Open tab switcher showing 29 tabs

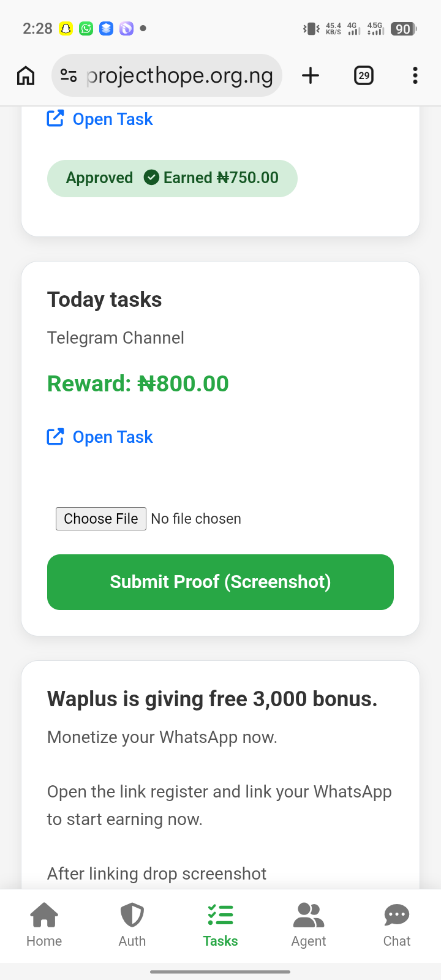(x=364, y=75)
